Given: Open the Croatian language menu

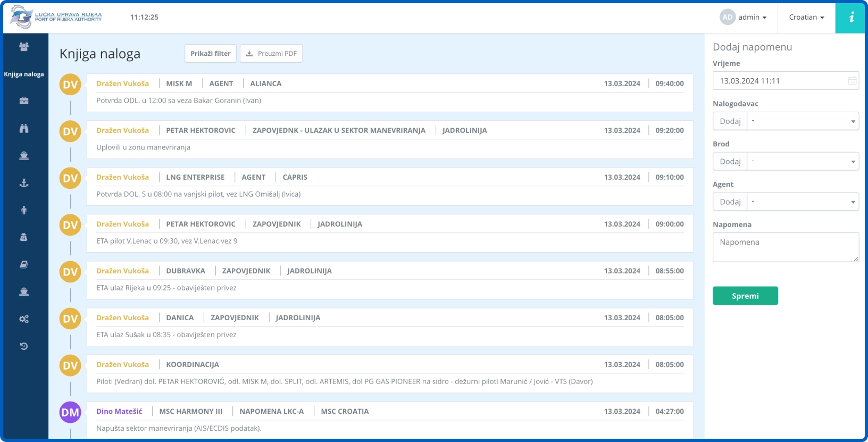Looking at the screenshot, I should [806, 18].
